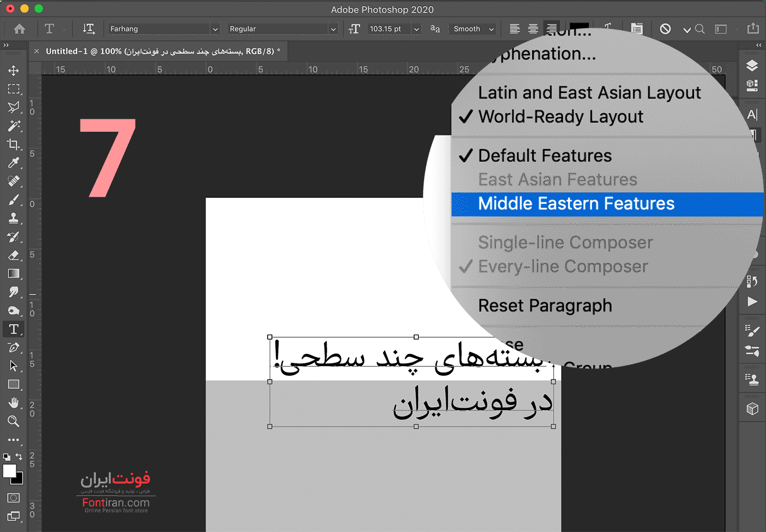Select Latin and East Asian Layout
The image size is (766, 532).
pos(589,93)
